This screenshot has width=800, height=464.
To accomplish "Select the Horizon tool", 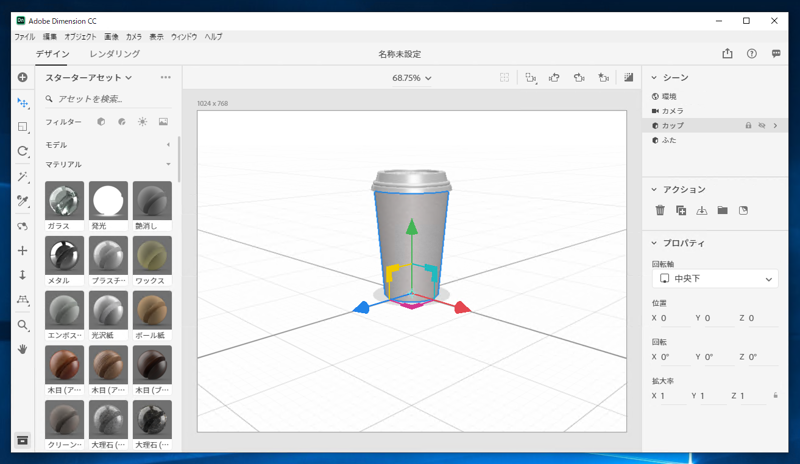I will click(x=22, y=300).
